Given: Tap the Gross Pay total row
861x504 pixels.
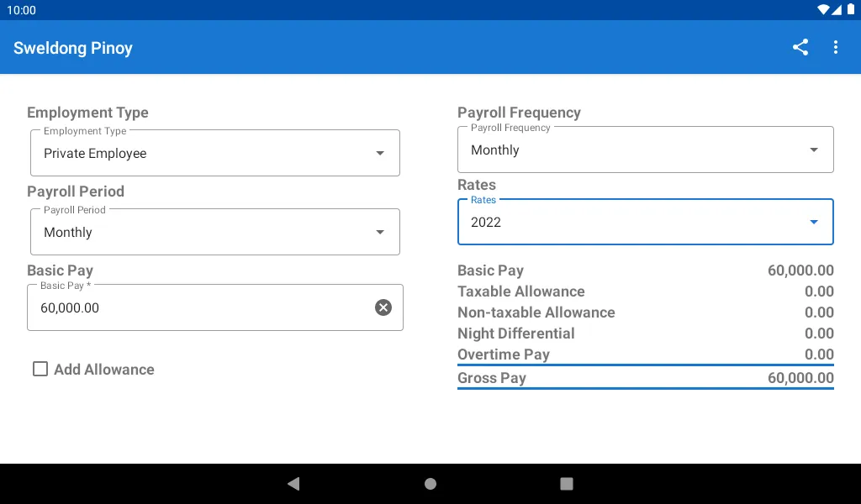Looking at the screenshot, I should coord(645,378).
